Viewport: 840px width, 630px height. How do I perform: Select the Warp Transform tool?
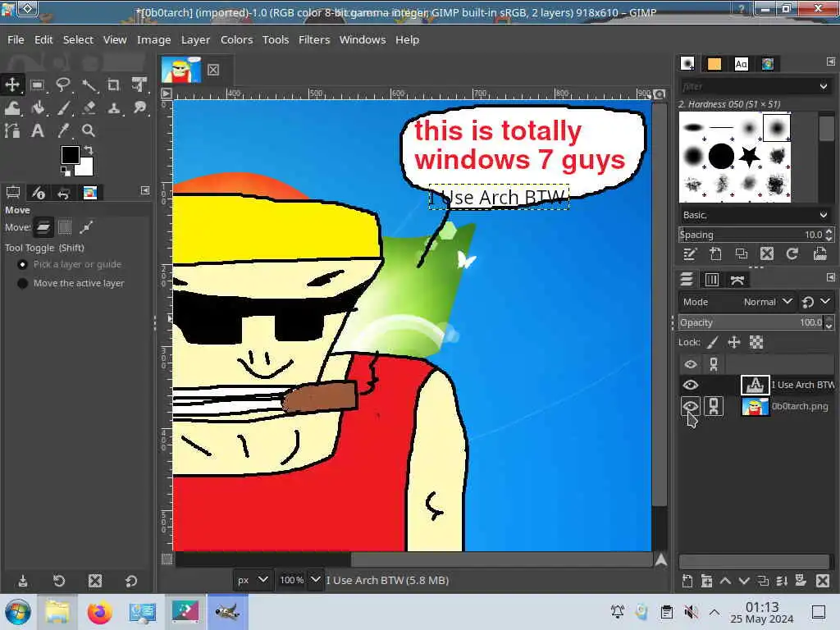point(12,108)
